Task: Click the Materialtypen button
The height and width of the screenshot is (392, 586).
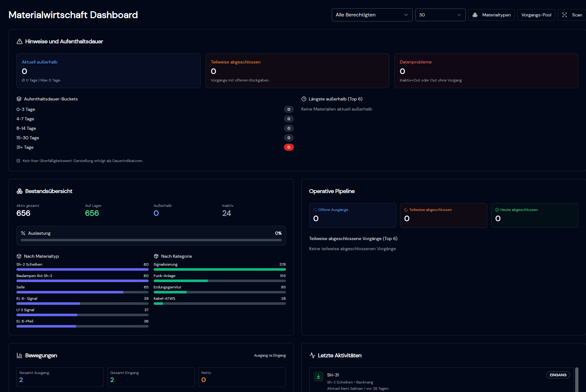Action: 491,15
